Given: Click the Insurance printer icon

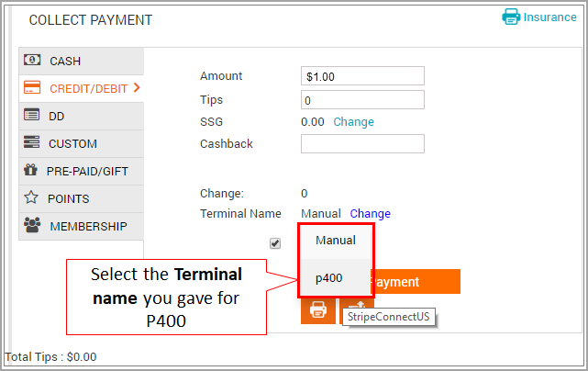Looking at the screenshot, I should [511, 17].
